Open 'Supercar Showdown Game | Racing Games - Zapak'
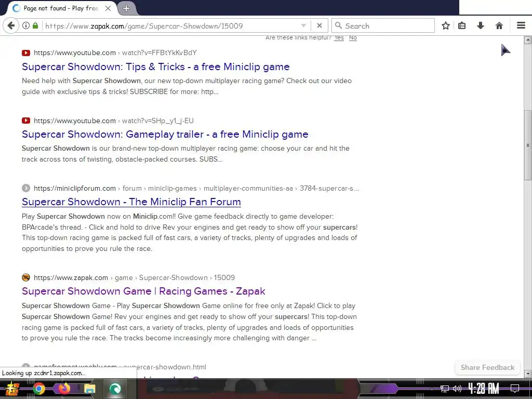The height and width of the screenshot is (399, 532). (x=143, y=291)
